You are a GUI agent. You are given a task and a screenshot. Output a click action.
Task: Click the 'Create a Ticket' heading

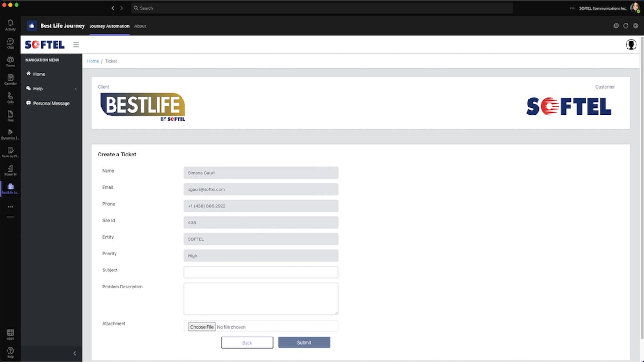(x=117, y=155)
